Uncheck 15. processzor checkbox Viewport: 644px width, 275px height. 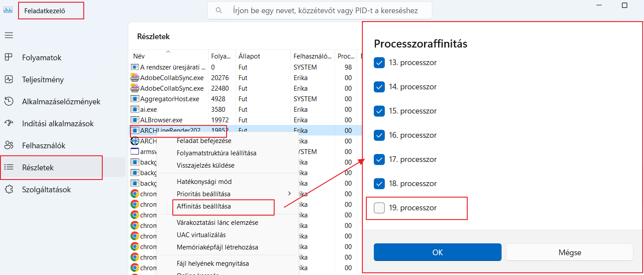point(379,111)
